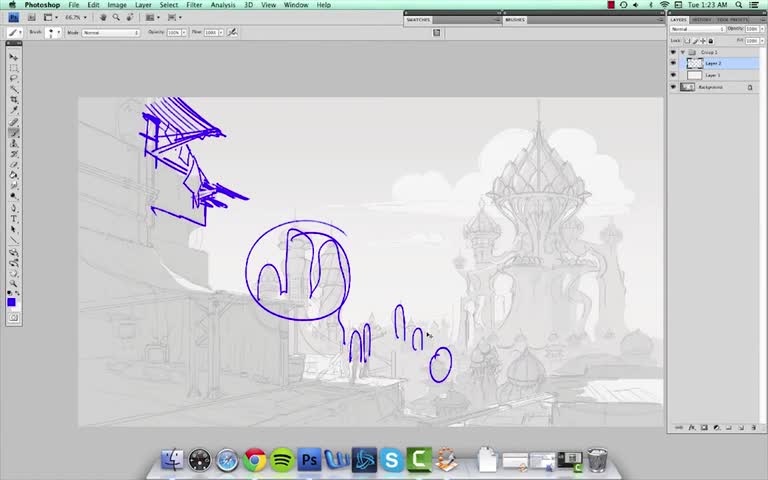Open the Flow slider dropdown
This screenshot has width=768, height=480.
click(x=220, y=32)
